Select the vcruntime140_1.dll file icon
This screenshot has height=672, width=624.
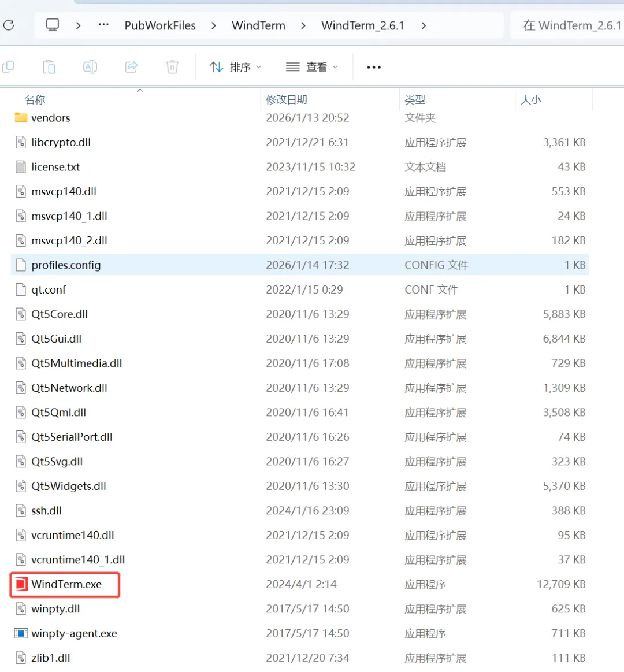click(x=21, y=560)
